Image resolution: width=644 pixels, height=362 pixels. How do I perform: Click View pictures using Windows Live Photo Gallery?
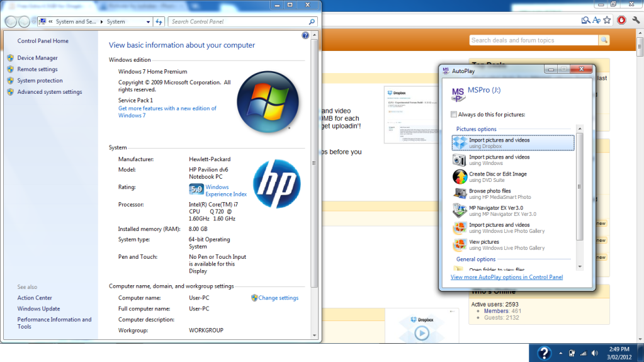click(506, 245)
